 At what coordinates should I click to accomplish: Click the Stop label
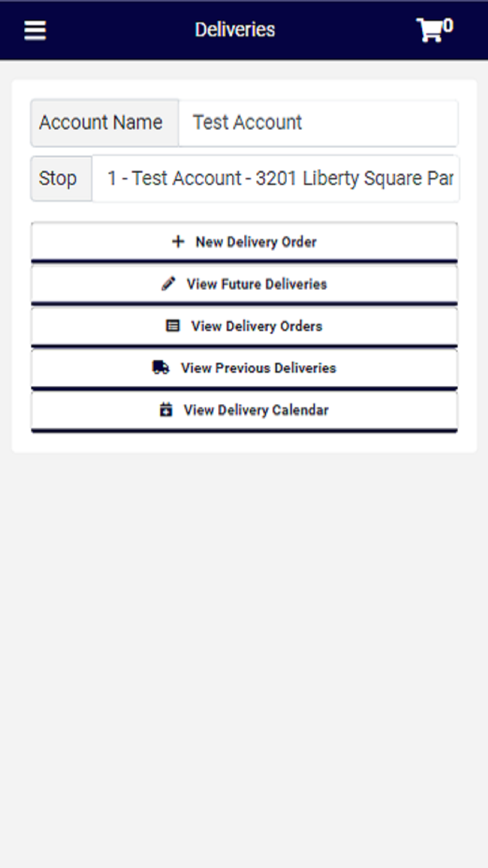[x=58, y=179]
